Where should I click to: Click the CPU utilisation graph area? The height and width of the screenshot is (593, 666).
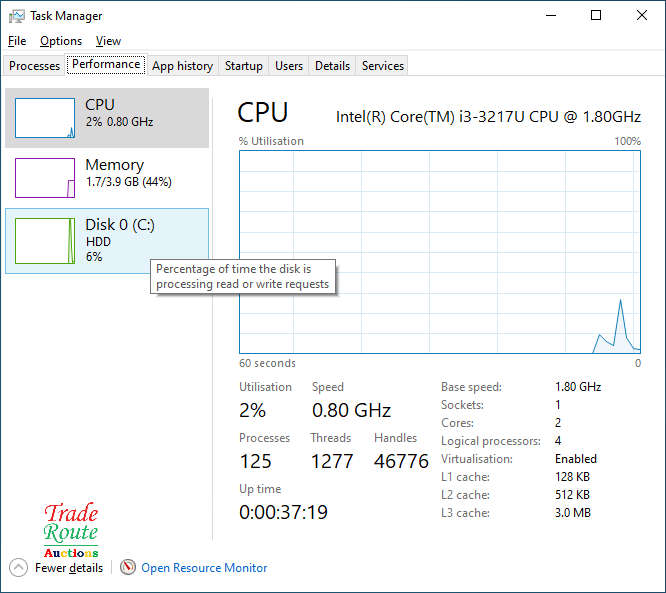click(x=440, y=252)
